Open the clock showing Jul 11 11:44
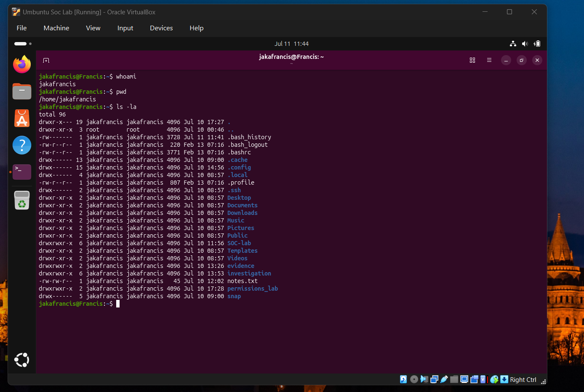This screenshot has height=392, width=584. [x=291, y=44]
